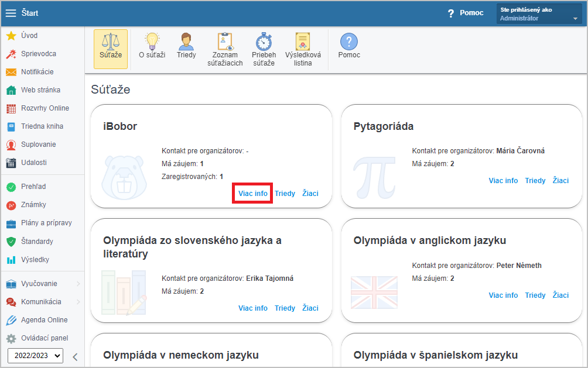This screenshot has height=368, width=588.
Task: Click the Známky red grade icon
Action: pyautogui.click(x=11, y=205)
